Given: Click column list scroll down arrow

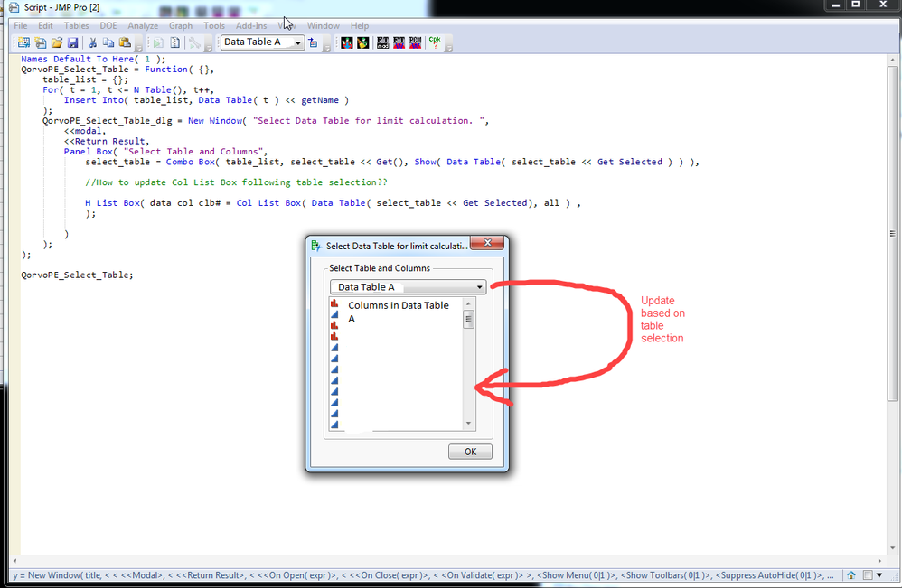Looking at the screenshot, I should click(x=468, y=424).
